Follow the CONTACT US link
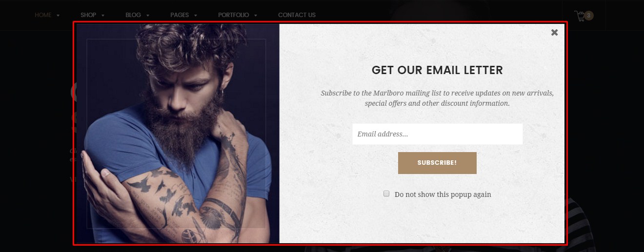 click(x=297, y=15)
